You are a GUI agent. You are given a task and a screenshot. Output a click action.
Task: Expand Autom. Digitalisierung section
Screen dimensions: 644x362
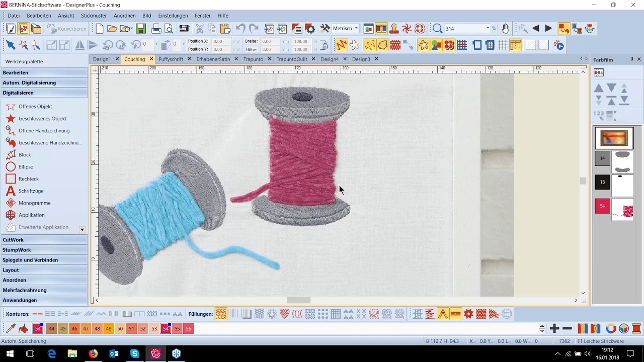tap(44, 82)
